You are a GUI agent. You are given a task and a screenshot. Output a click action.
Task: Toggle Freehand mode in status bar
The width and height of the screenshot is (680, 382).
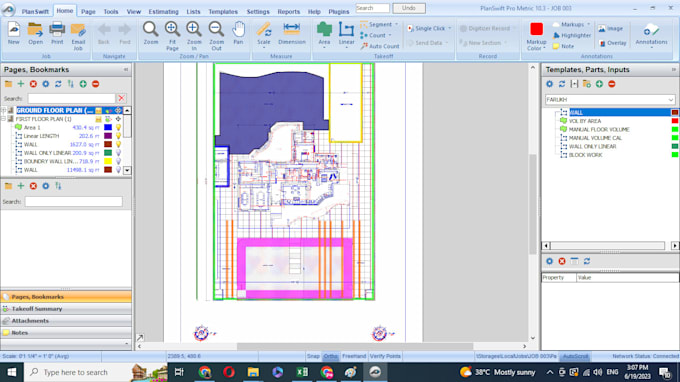pyautogui.click(x=354, y=356)
